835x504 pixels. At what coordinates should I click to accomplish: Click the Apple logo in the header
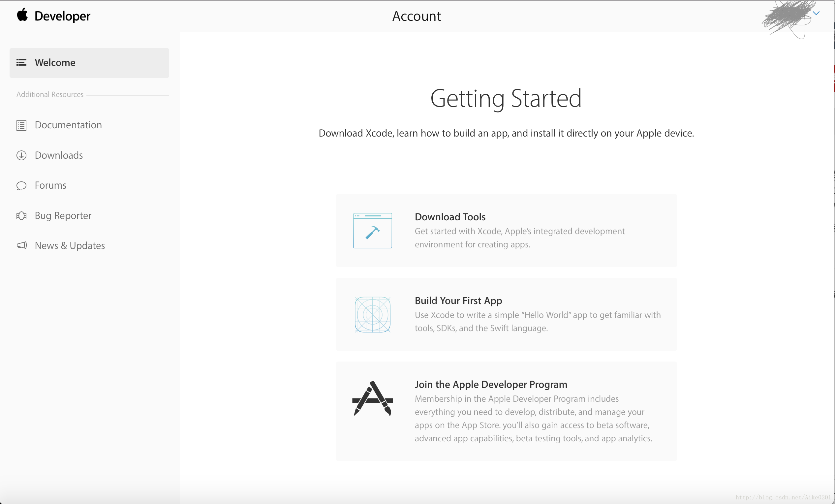coord(22,15)
